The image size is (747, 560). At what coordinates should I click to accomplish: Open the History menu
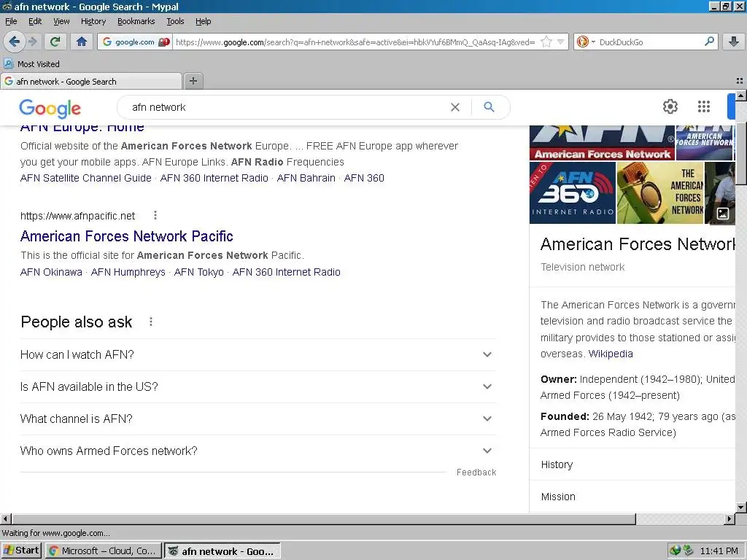[93, 21]
